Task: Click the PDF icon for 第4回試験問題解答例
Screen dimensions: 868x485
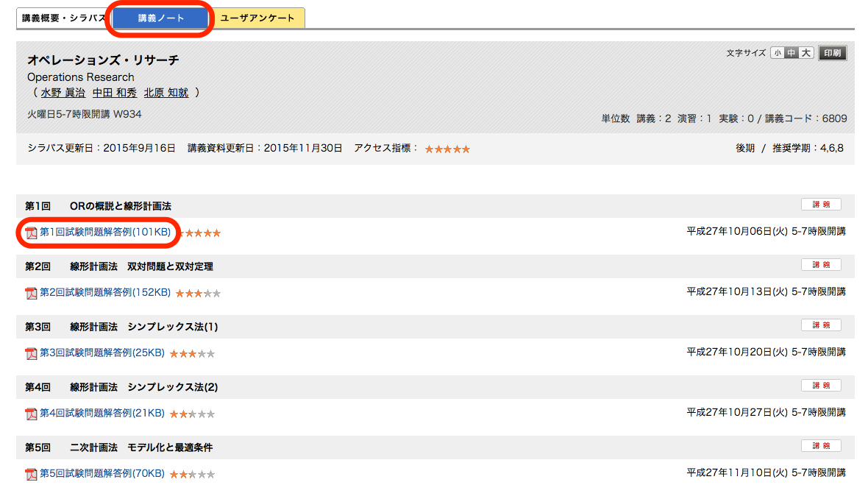Action: point(31,414)
